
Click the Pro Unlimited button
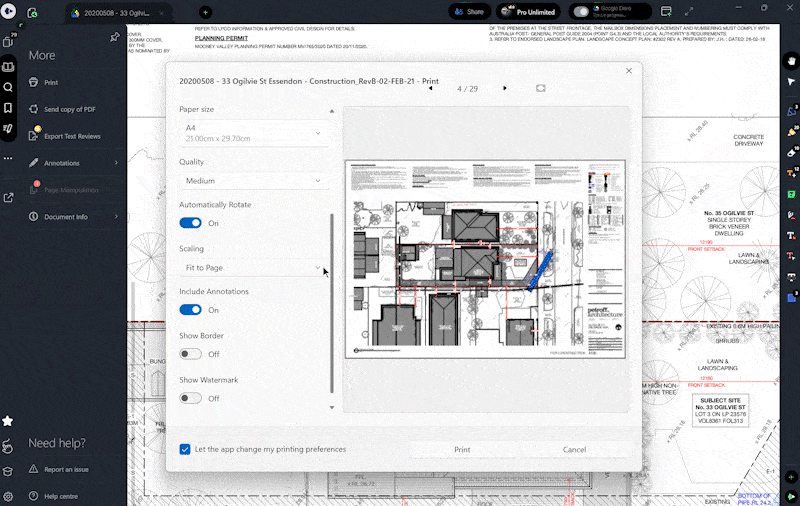528,11
